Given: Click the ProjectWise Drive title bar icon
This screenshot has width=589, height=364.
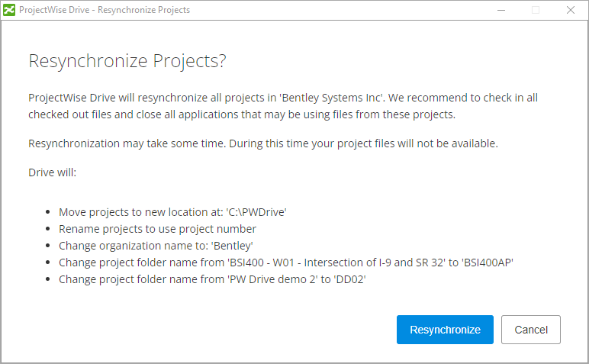Looking at the screenshot, I should tap(9, 10).
